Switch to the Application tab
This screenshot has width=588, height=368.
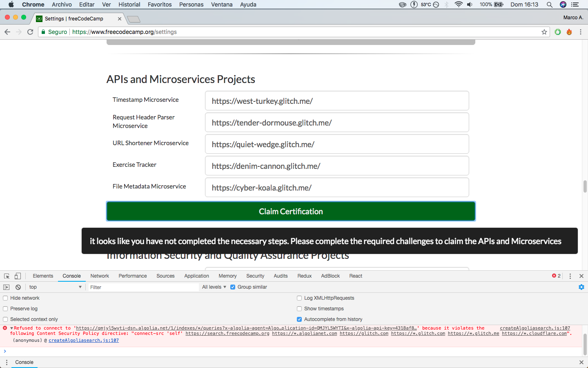(196, 276)
